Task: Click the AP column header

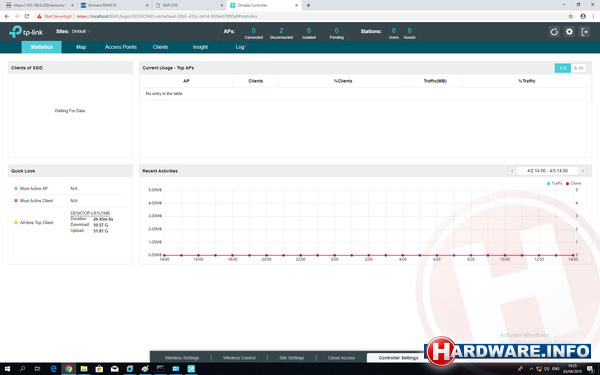Action: click(186, 81)
